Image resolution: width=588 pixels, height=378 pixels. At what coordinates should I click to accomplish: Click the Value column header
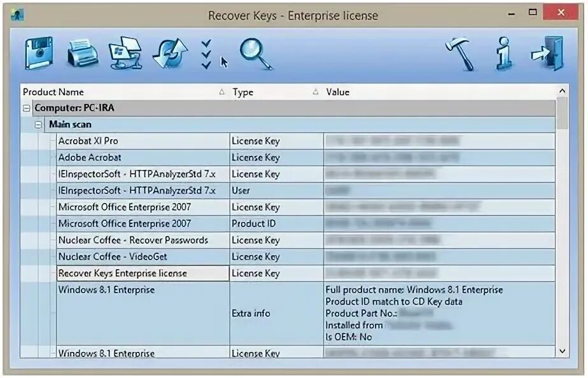point(440,92)
